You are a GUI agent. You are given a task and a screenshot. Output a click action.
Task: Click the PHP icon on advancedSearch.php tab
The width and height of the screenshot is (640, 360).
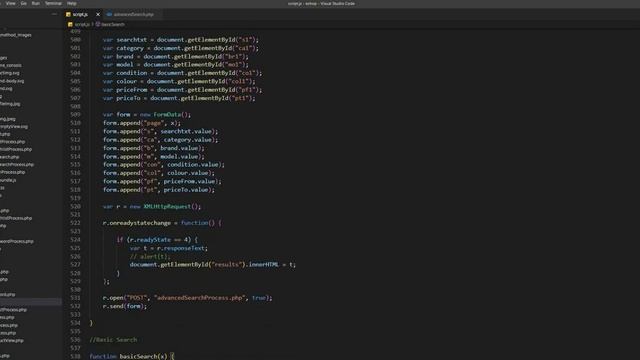pyautogui.click(x=109, y=14)
